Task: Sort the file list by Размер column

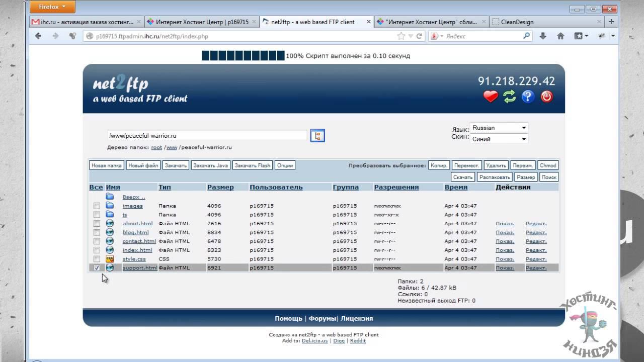Action: point(220,187)
